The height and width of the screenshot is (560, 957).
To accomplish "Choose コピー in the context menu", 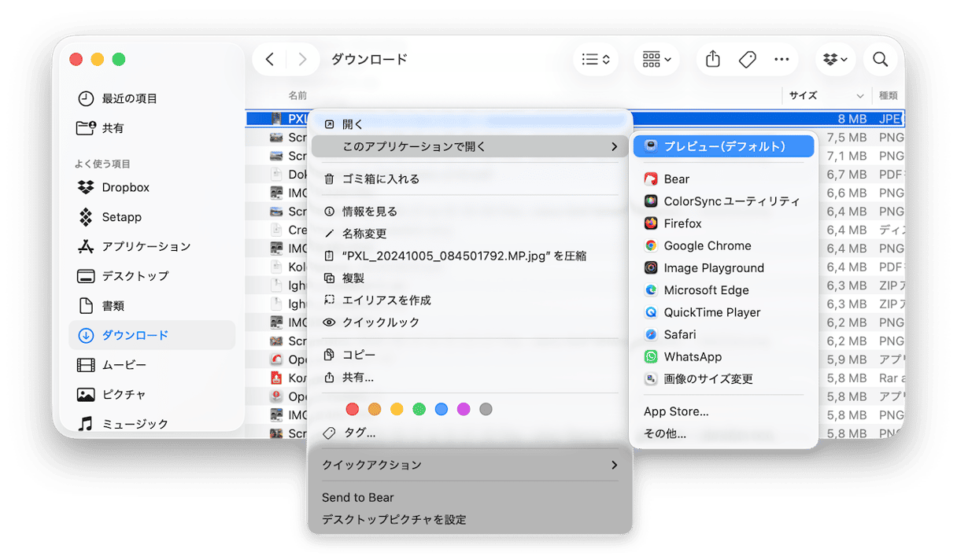I will 470,355.
